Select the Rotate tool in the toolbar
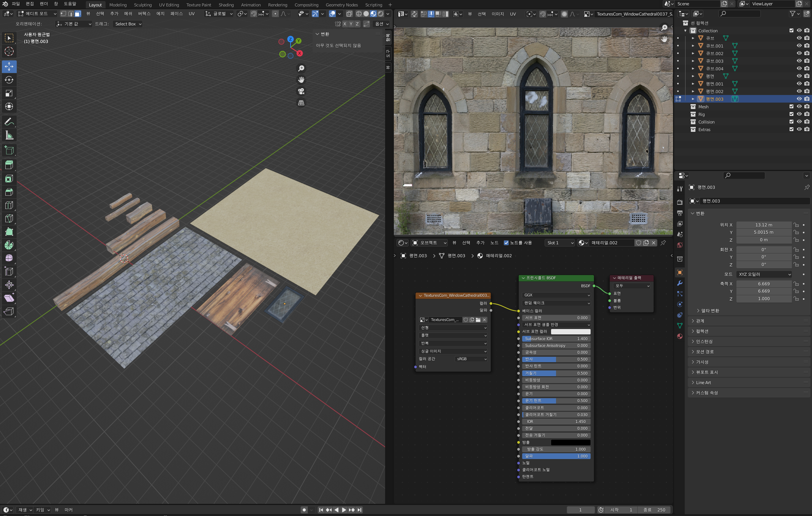812x516 pixels. click(9, 80)
